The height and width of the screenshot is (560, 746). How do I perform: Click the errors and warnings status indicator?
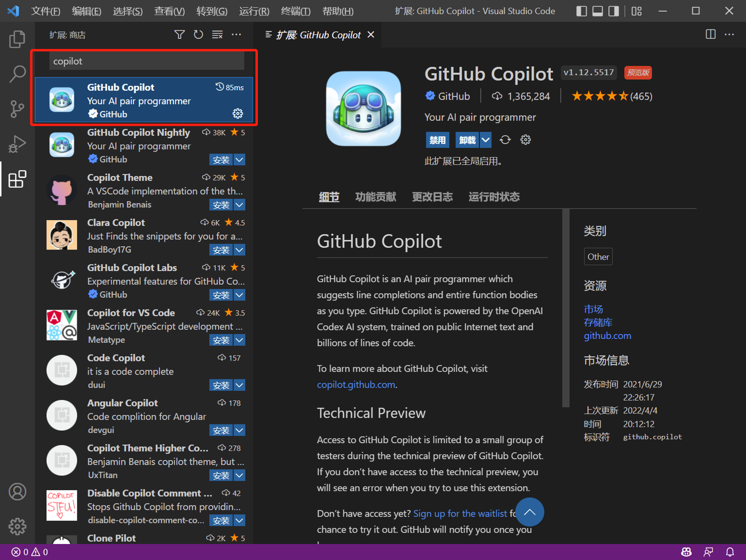(x=29, y=552)
